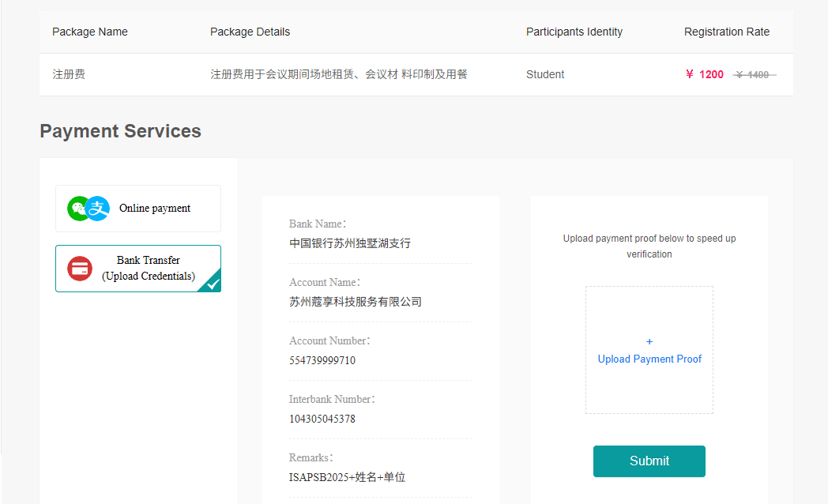Viewport: 828px width, 504px height.
Task: Click the red bank card icon
Action: (x=80, y=269)
